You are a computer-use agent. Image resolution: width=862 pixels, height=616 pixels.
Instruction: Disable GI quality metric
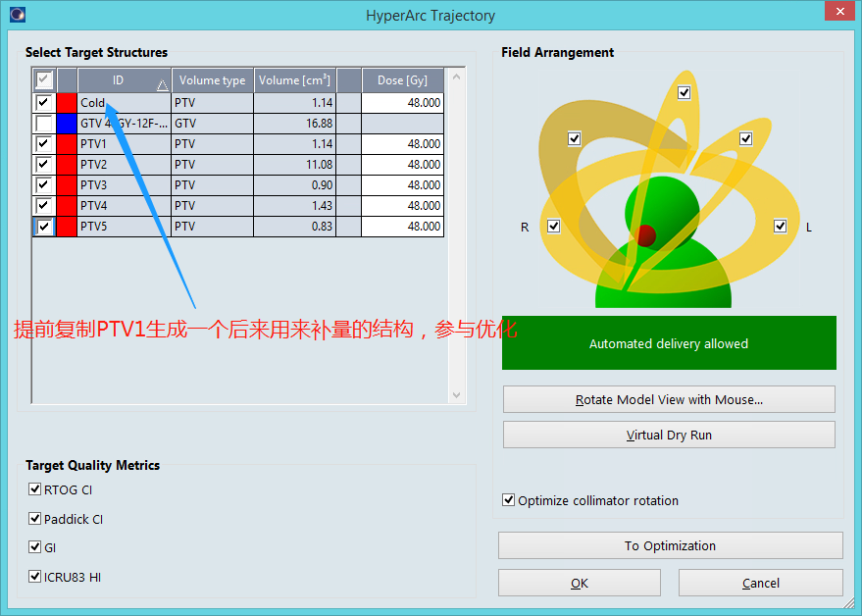coord(34,546)
